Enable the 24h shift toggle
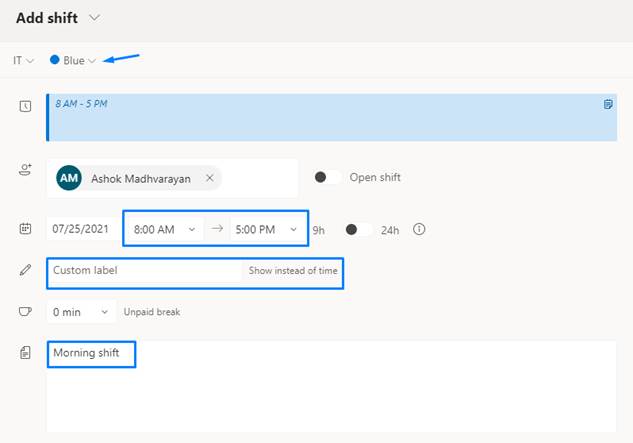 tap(359, 229)
